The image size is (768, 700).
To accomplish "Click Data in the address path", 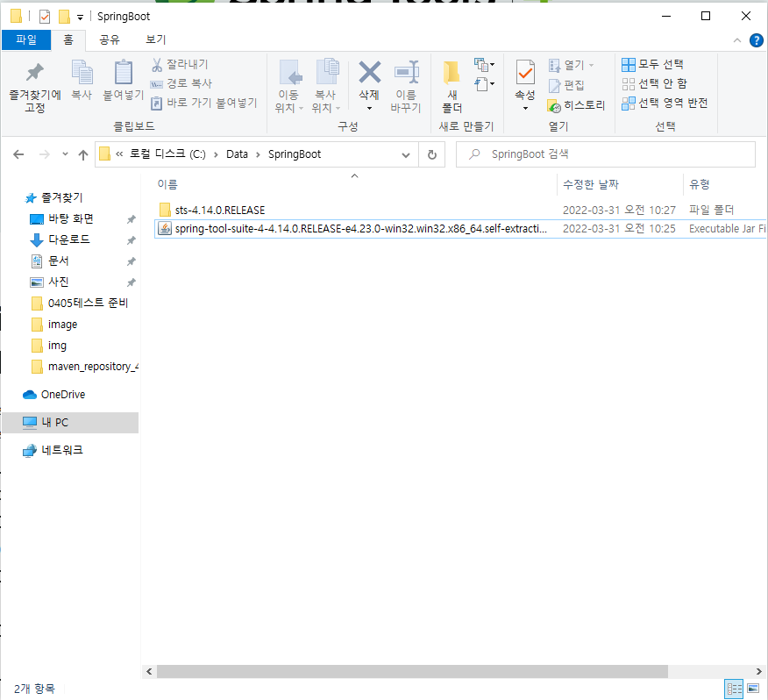I will pyautogui.click(x=237, y=154).
